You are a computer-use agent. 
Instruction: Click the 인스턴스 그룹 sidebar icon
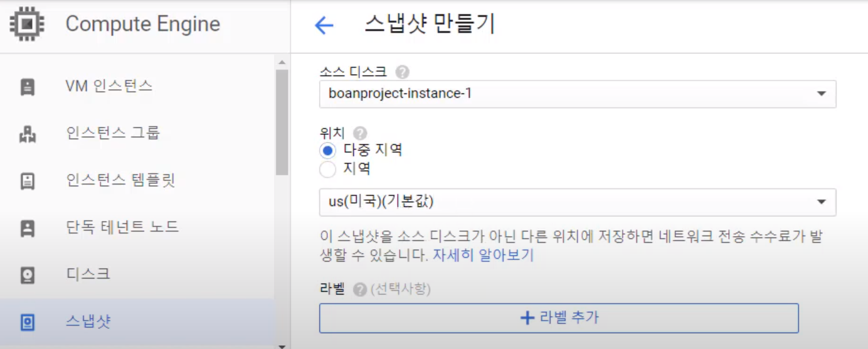(28, 134)
